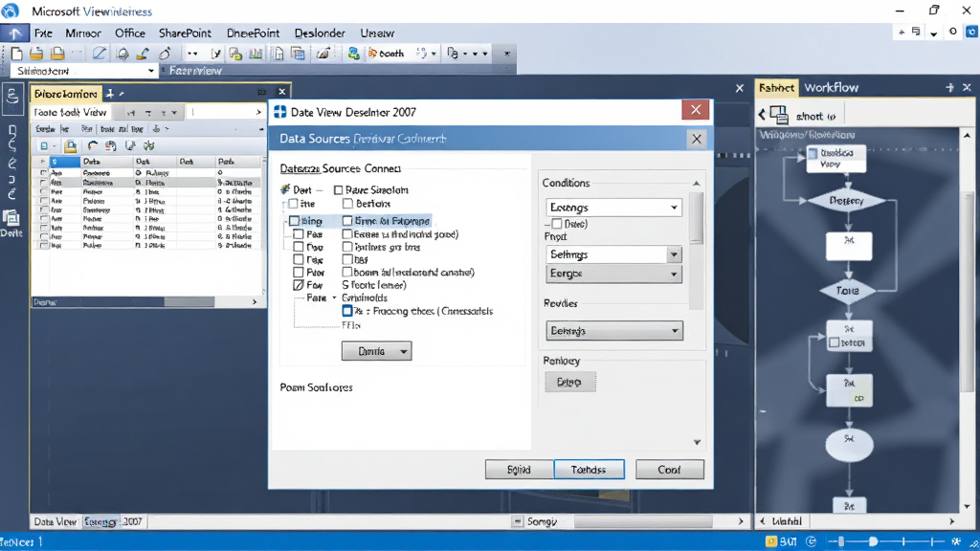This screenshot has width=980, height=551.
Task: Close the Data Sources inner dialog
Action: (697, 139)
